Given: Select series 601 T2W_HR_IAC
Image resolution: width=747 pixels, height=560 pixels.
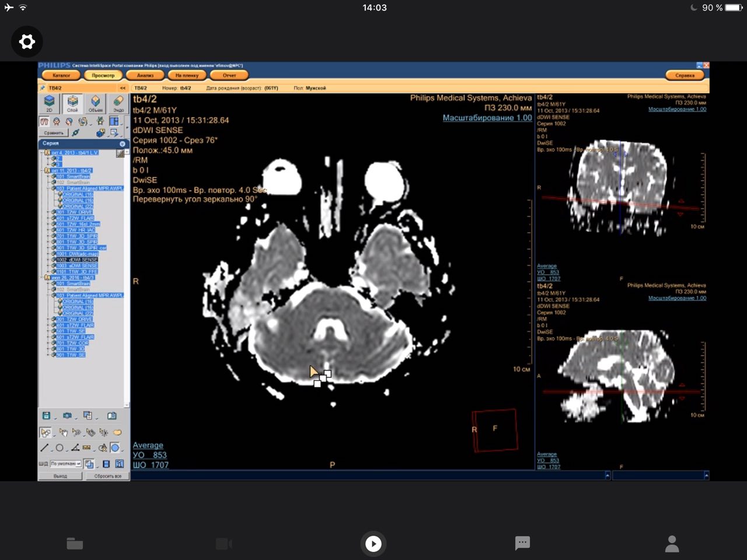Looking at the screenshot, I should [76, 230].
